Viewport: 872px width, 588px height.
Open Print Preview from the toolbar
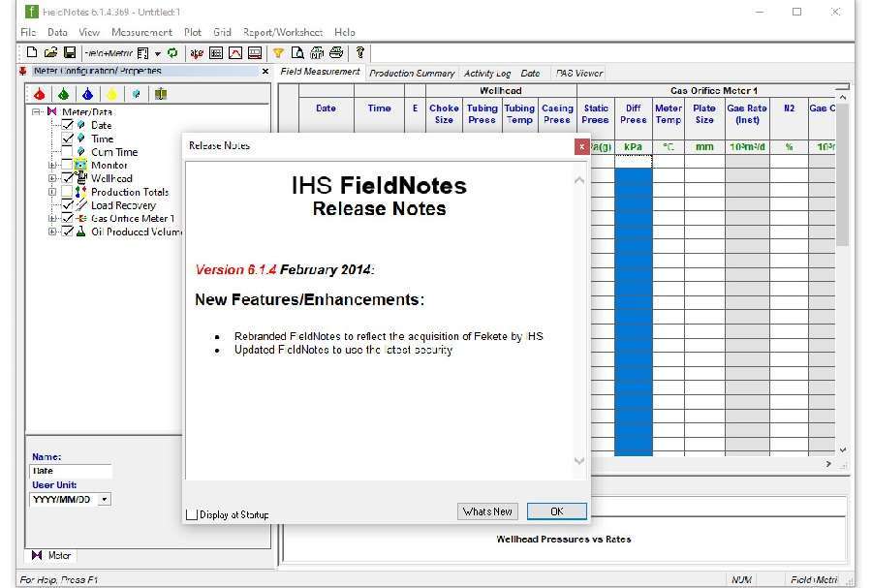pyautogui.click(x=296, y=53)
